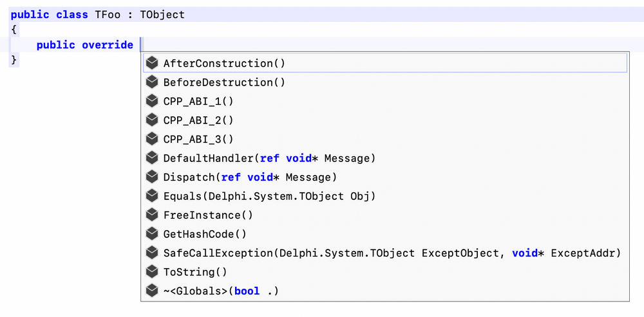Click the cube icon next to BeforeDestruction()

point(152,82)
